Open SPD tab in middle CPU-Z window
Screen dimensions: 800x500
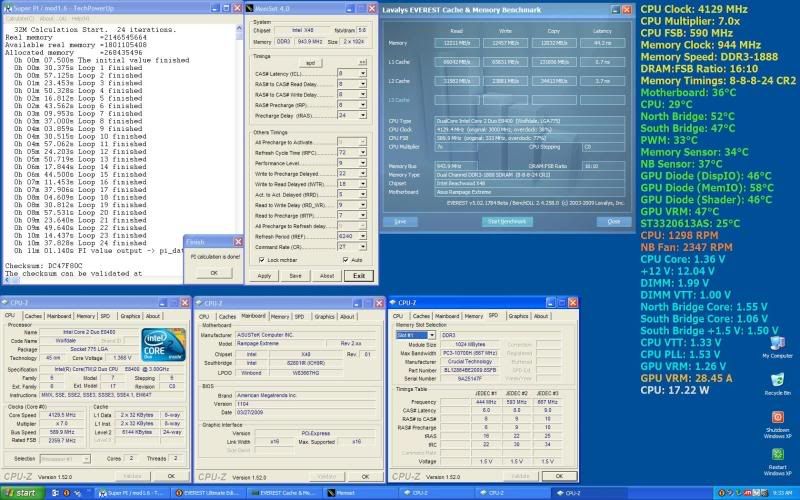pos(299,317)
